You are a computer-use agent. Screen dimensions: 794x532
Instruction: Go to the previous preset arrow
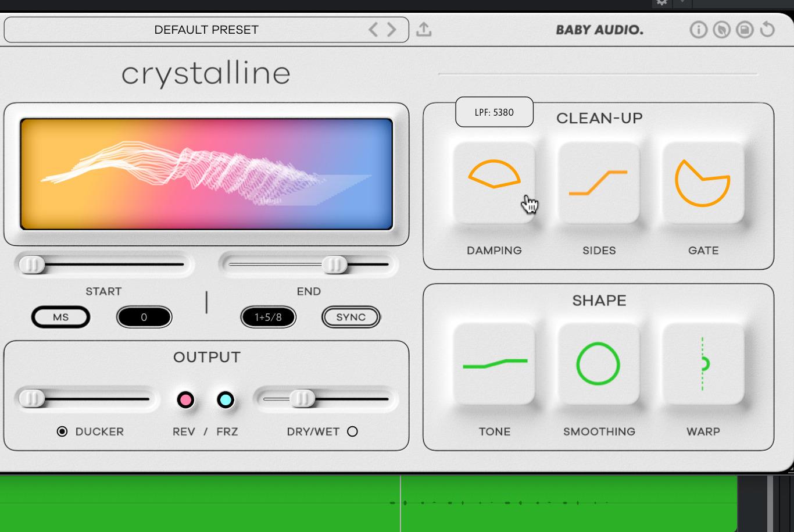click(x=373, y=29)
